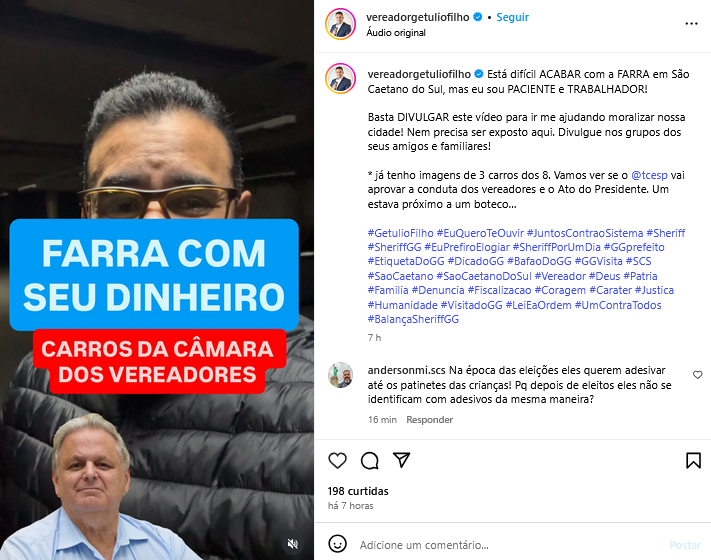View who liked via 198 curtidas
This screenshot has width=711, height=560.
pos(358,491)
